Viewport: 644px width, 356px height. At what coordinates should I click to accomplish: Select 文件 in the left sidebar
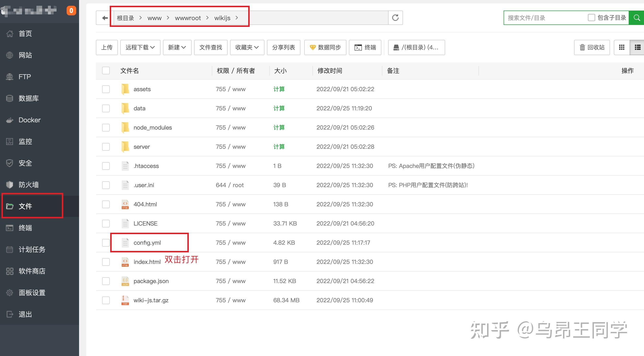tap(25, 206)
